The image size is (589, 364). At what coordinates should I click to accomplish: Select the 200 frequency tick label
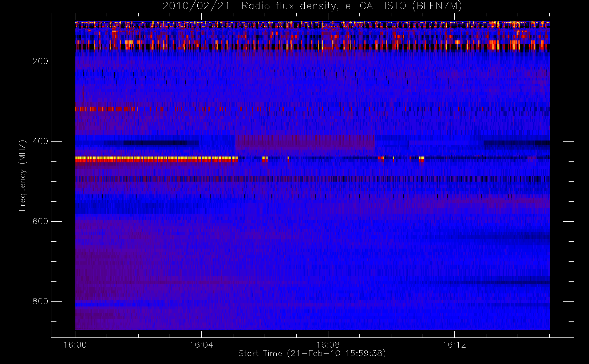point(40,61)
